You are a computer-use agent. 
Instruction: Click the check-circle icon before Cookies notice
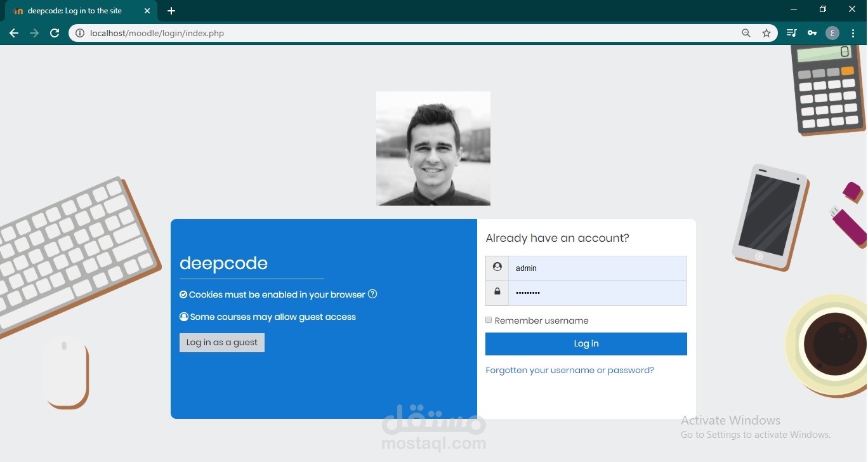[183, 294]
